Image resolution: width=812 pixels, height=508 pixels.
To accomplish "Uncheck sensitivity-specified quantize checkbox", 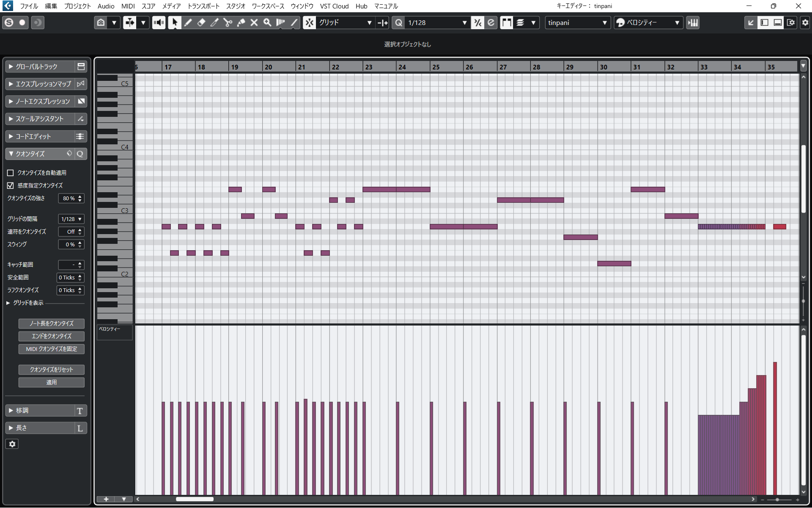I will 11,185.
